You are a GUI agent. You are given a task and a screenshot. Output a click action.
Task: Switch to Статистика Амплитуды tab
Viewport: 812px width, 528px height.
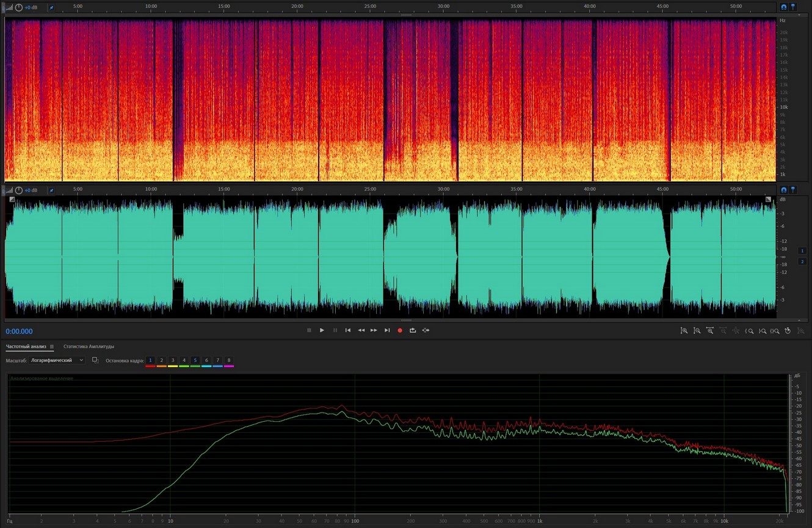(x=89, y=347)
